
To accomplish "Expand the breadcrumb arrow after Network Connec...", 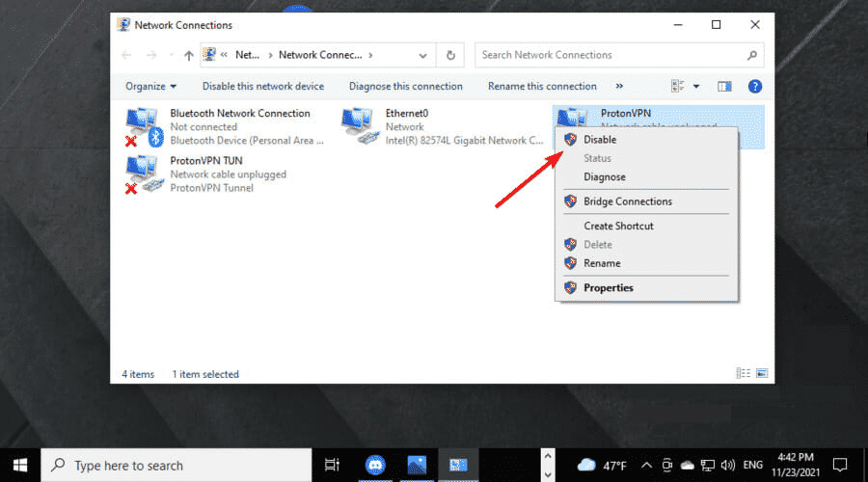I will tap(370, 55).
